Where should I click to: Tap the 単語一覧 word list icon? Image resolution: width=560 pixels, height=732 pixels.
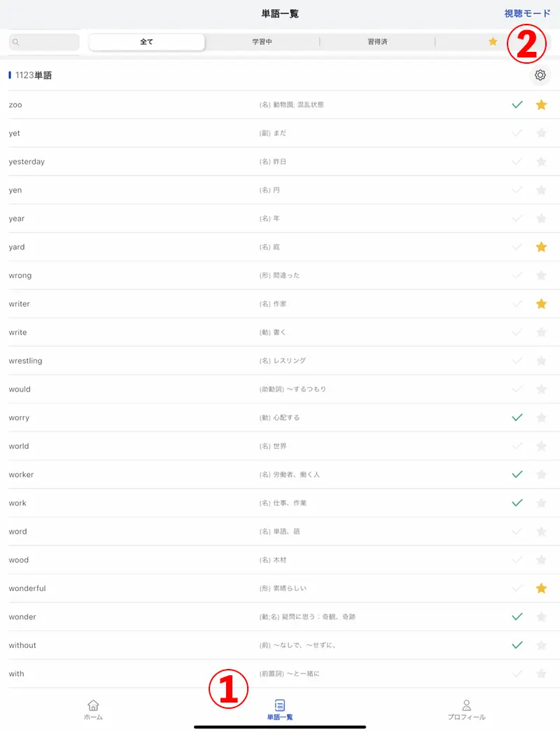tap(280, 709)
